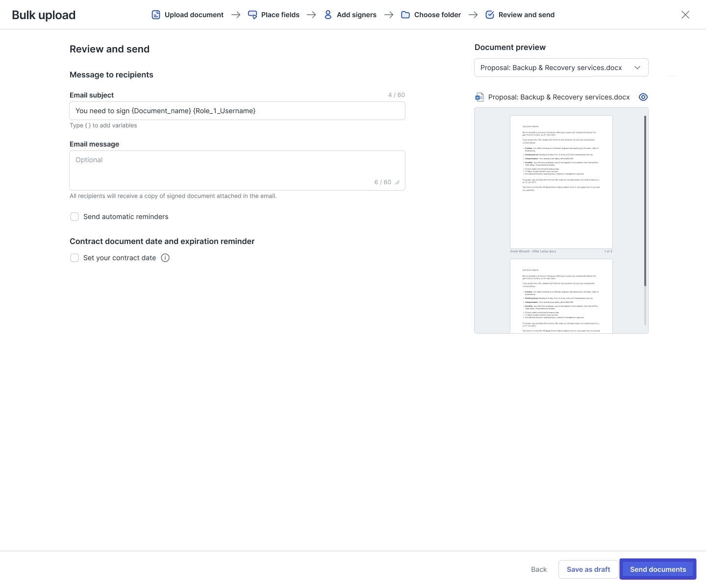Open the Choose folder step icon

coord(405,15)
